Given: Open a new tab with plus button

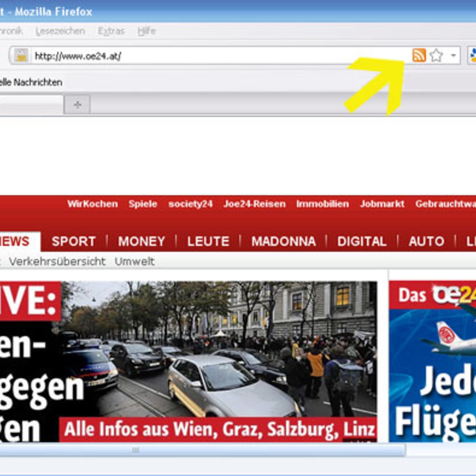Looking at the screenshot, I should coord(77,105).
